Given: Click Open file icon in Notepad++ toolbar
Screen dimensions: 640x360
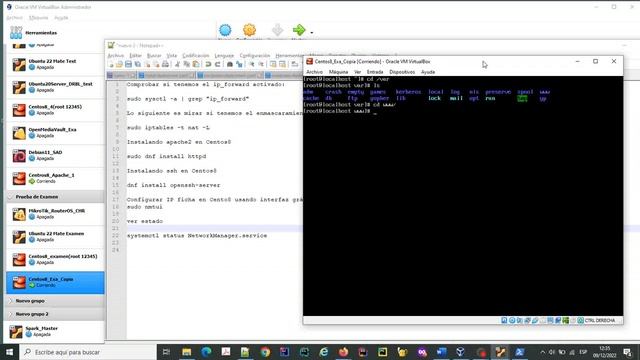Looking at the screenshot, I should 119,64.
